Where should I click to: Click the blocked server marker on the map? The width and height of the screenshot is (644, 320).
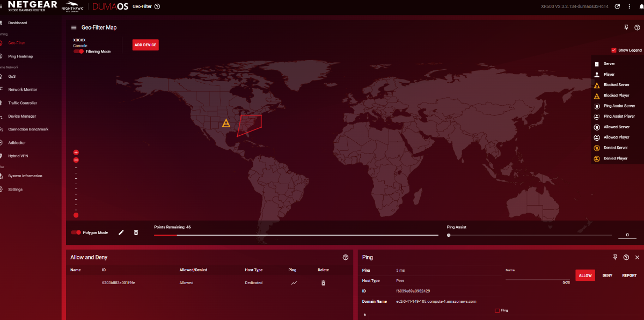tap(226, 123)
